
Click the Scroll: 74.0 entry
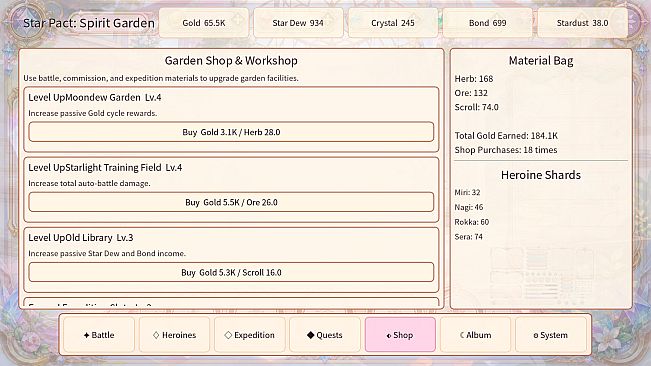click(476, 107)
